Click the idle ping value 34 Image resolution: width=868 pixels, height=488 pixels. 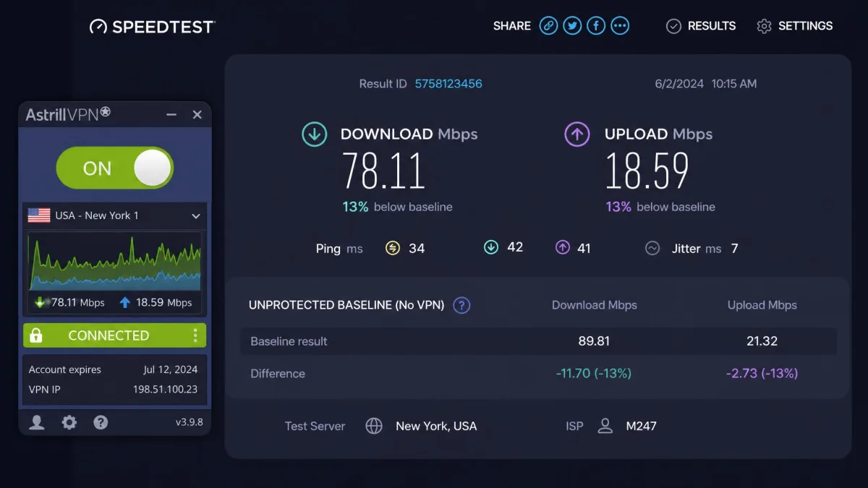pyautogui.click(x=417, y=249)
